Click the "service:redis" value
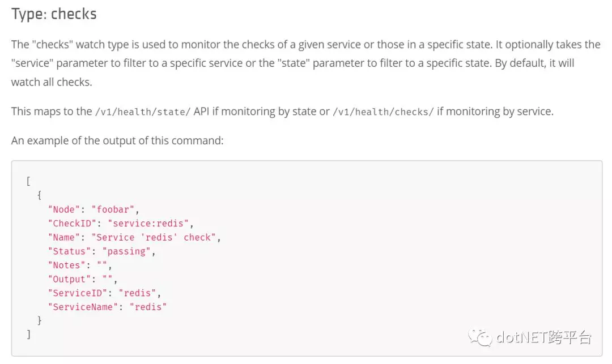The width and height of the screenshot is (612, 364). point(148,224)
